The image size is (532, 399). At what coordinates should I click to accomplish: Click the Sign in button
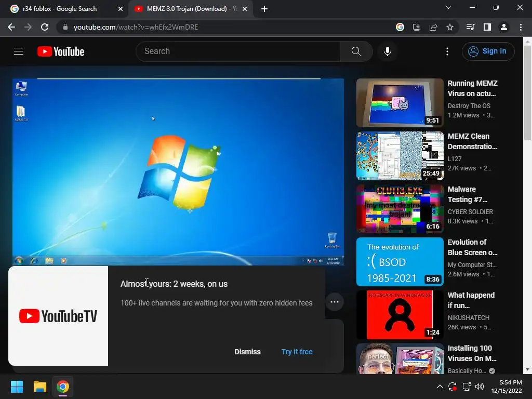tap(488, 51)
